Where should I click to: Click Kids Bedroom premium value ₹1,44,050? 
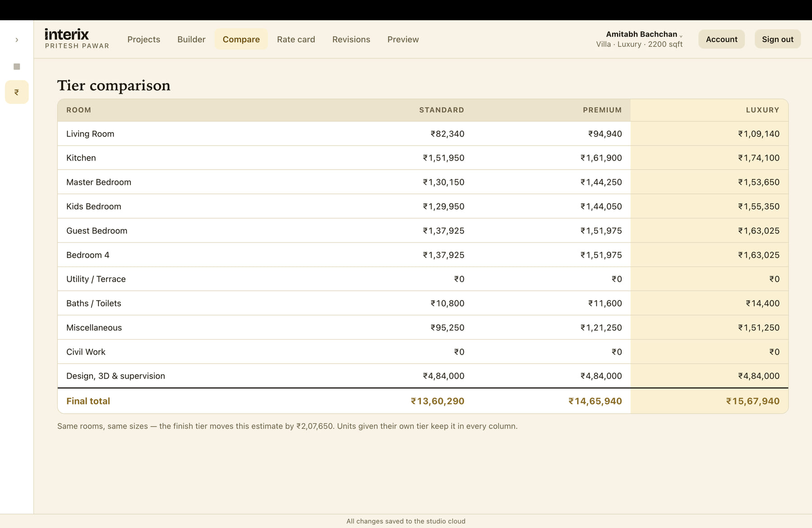601,207
